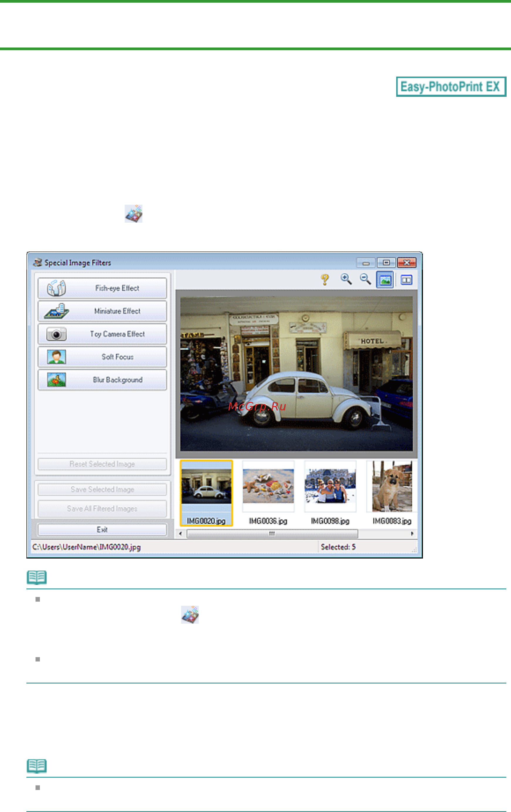Maximize the Special Image Filters window
Screen dimensions: 511x812
click(x=386, y=262)
